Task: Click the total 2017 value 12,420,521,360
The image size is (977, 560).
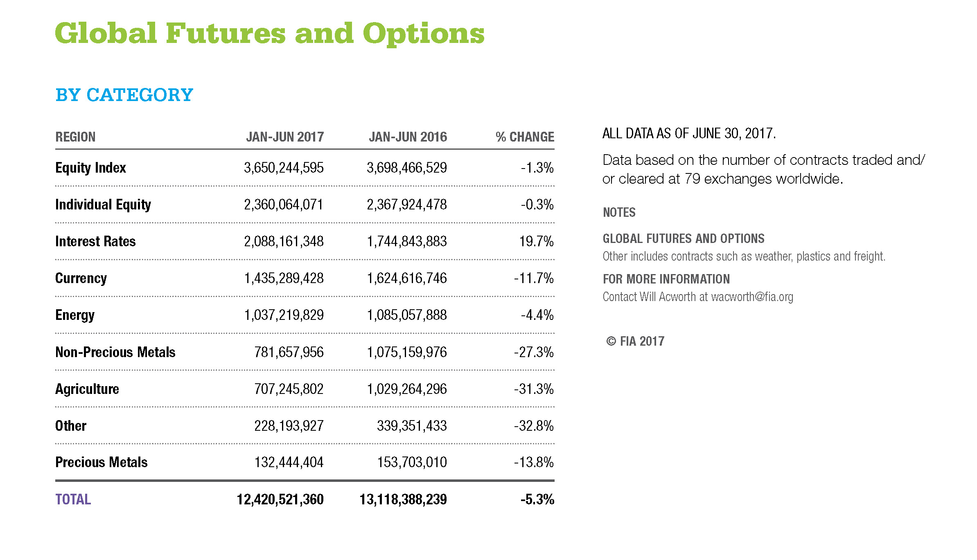Action: 280,499
